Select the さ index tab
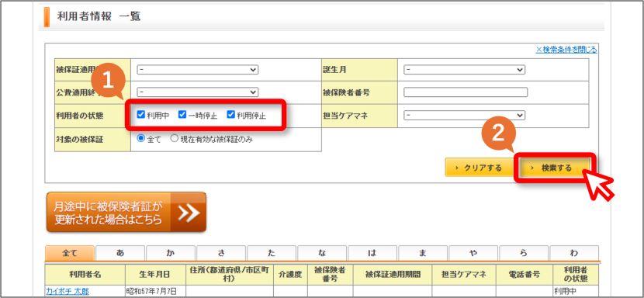644x298 pixels. [x=221, y=253]
